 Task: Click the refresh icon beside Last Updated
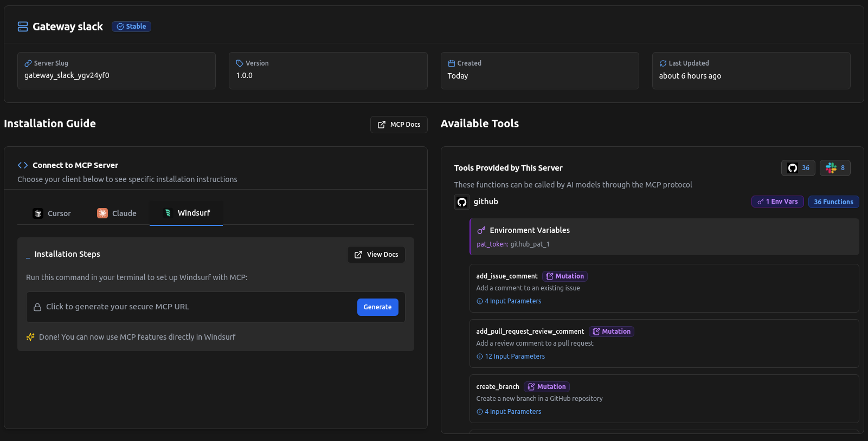pos(663,63)
